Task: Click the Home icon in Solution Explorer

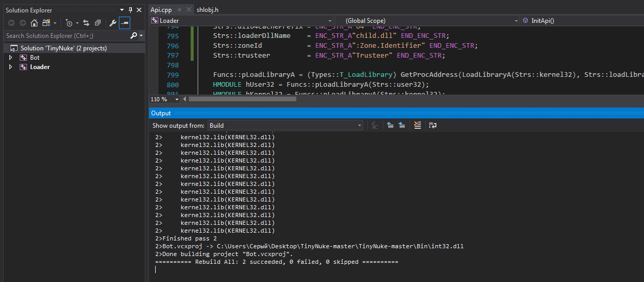Action: click(34, 23)
